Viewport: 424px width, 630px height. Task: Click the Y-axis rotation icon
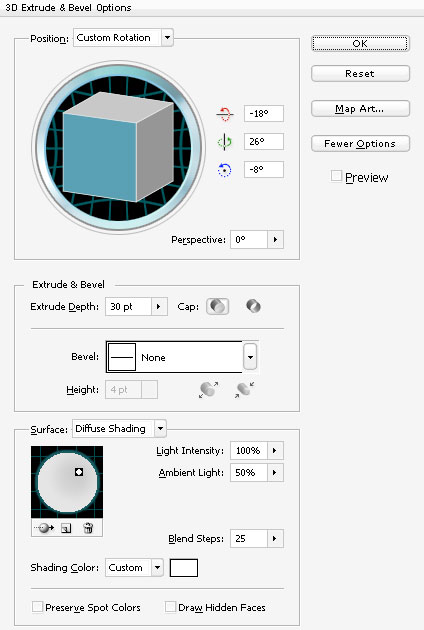[x=225, y=142]
